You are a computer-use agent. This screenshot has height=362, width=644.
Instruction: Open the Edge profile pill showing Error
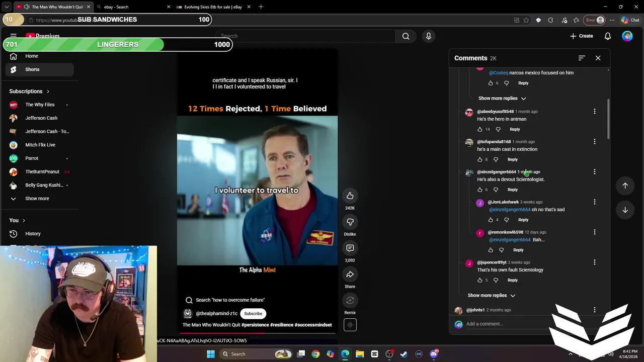tap(595, 20)
